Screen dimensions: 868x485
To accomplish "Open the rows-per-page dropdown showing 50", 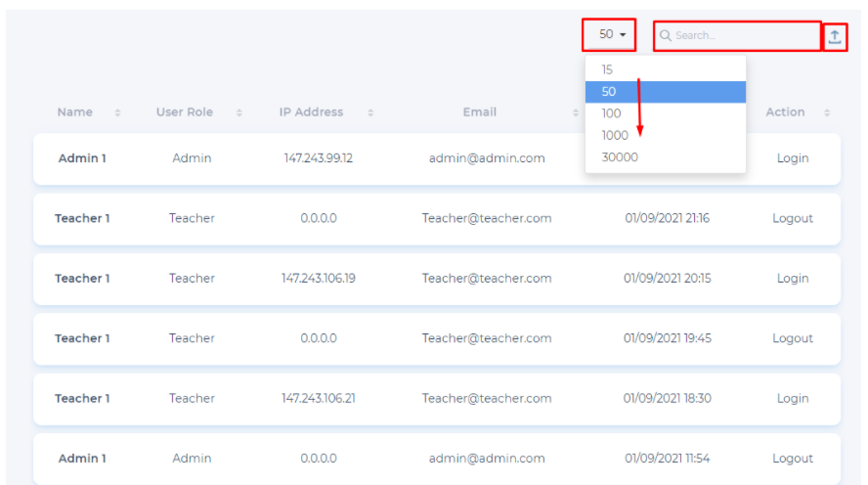I will (x=611, y=35).
